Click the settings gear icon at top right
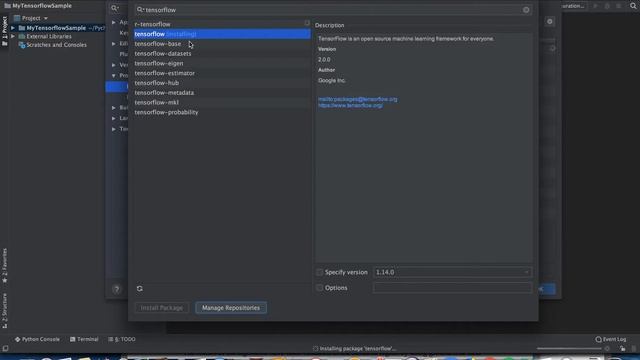Screen dimensions: 640x360 (x=550, y=21)
